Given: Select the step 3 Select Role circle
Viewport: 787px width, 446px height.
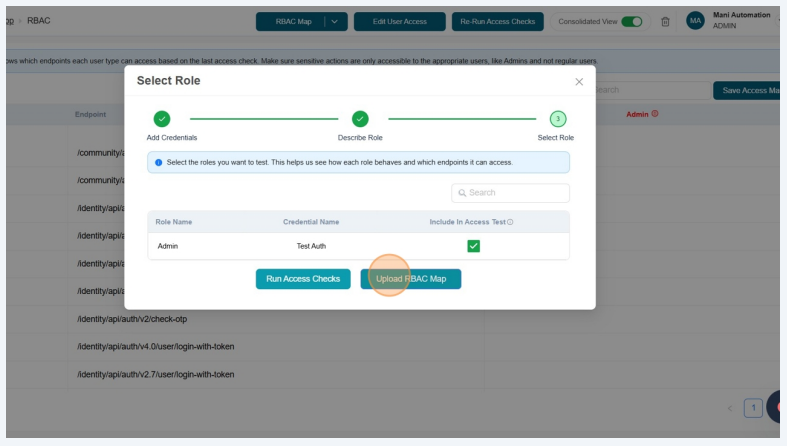Looking at the screenshot, I should pos(558,119).
